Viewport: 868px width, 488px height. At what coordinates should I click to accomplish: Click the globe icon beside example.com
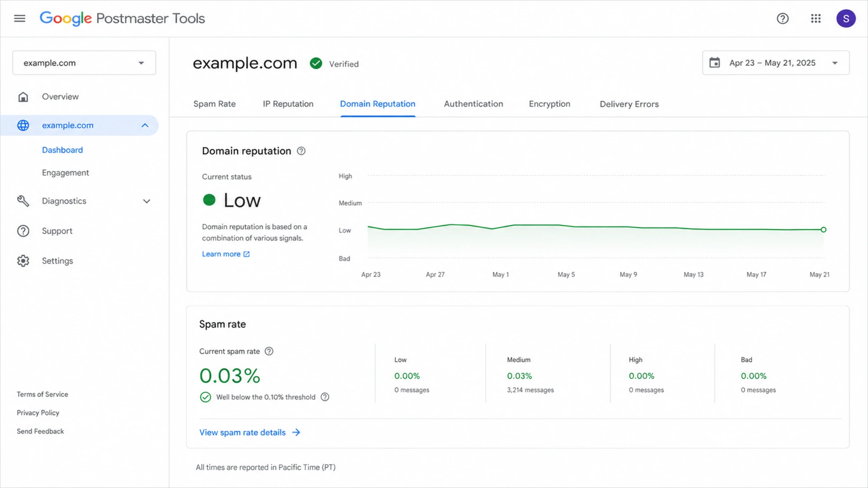pos(23,125)
